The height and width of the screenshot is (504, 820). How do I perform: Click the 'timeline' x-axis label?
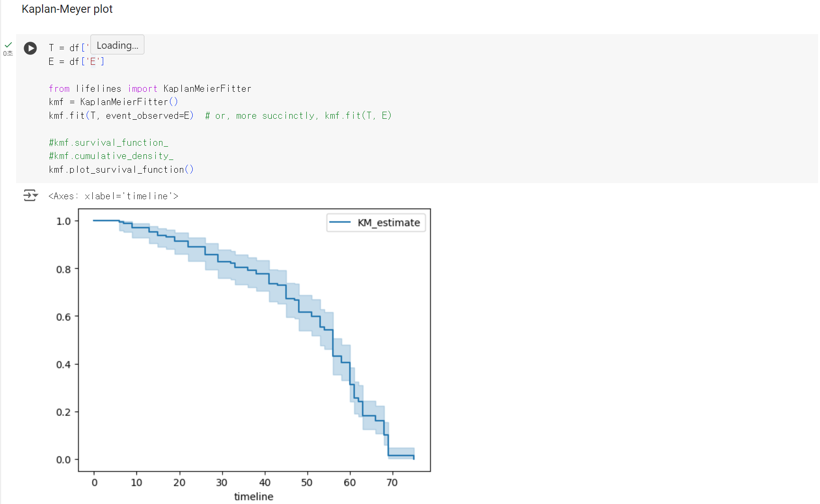(253, 496)
